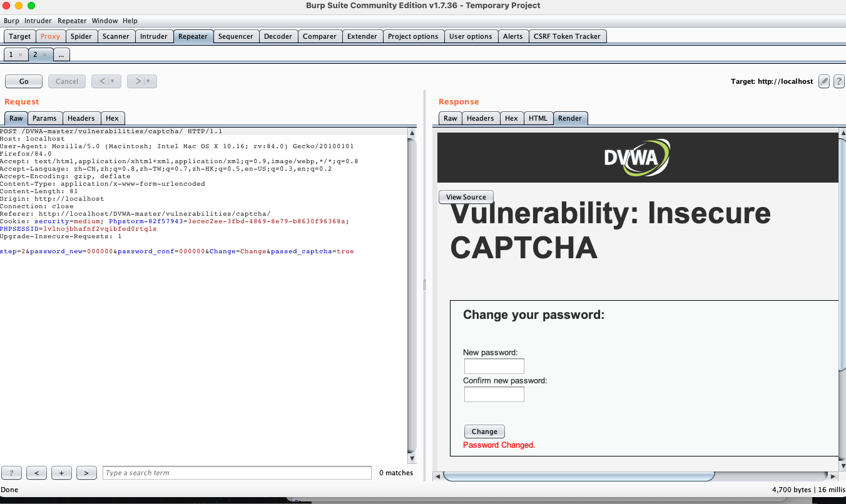The height and width of the screenshot is (504, 846).
Task: Open the CSRF Token Tracker tab
Action: [x=567, y=36]
